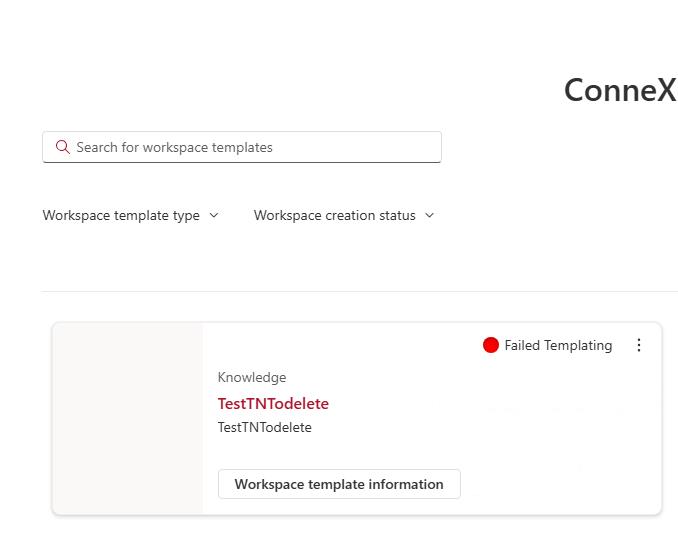Open the TestTNTodelete red title link

(x=273, y=403)
